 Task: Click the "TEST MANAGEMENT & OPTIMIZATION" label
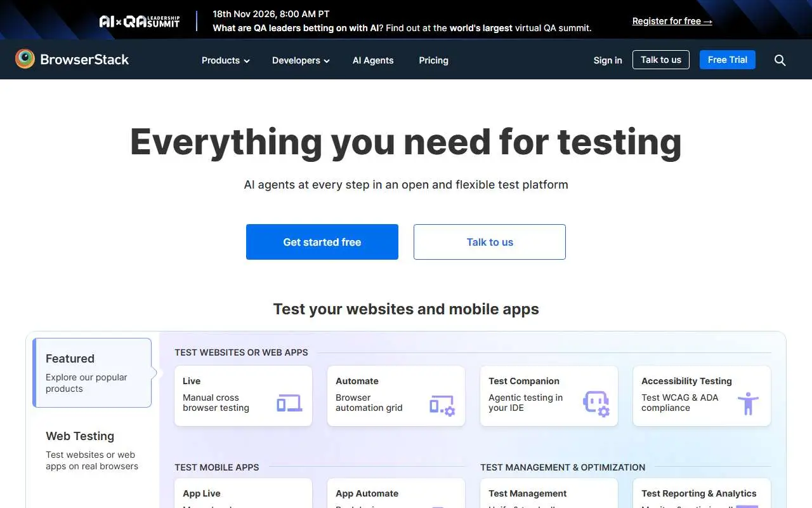click(x=563, y=467)
